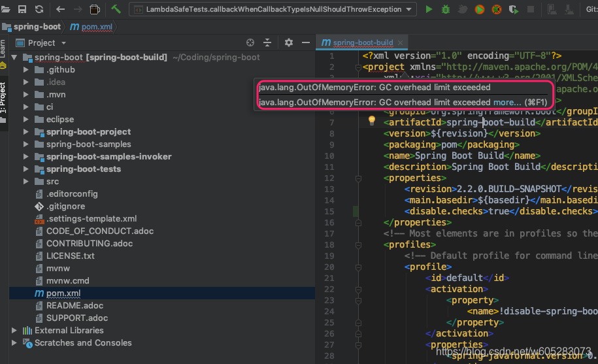This screenshot has width=598, height=364.
Task: Click the Save All toolbar icon
Action: [22, 9]
